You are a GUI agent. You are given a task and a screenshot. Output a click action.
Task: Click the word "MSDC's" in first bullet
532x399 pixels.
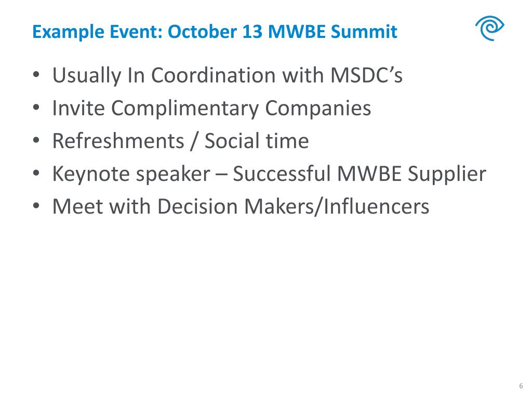coord(366,76)
